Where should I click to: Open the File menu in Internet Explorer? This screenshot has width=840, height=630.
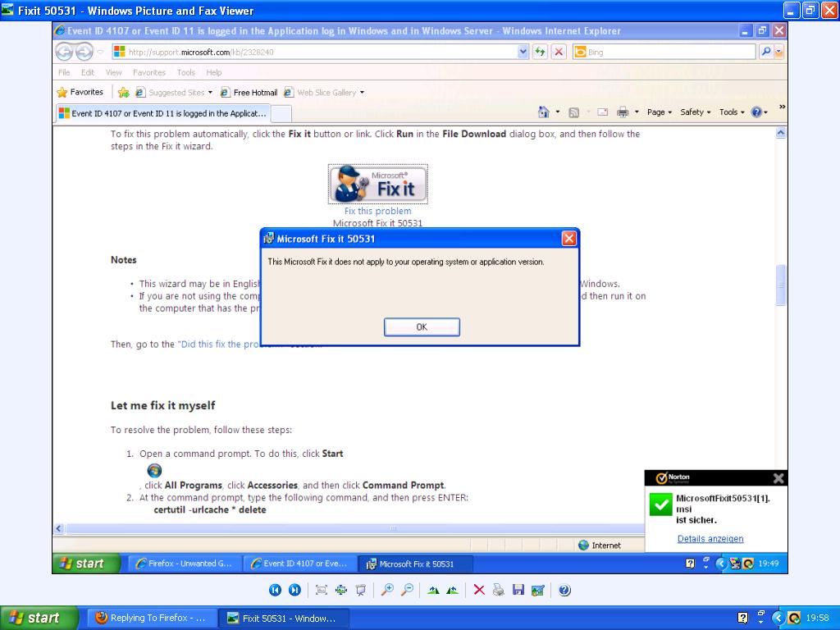point(64,72)
